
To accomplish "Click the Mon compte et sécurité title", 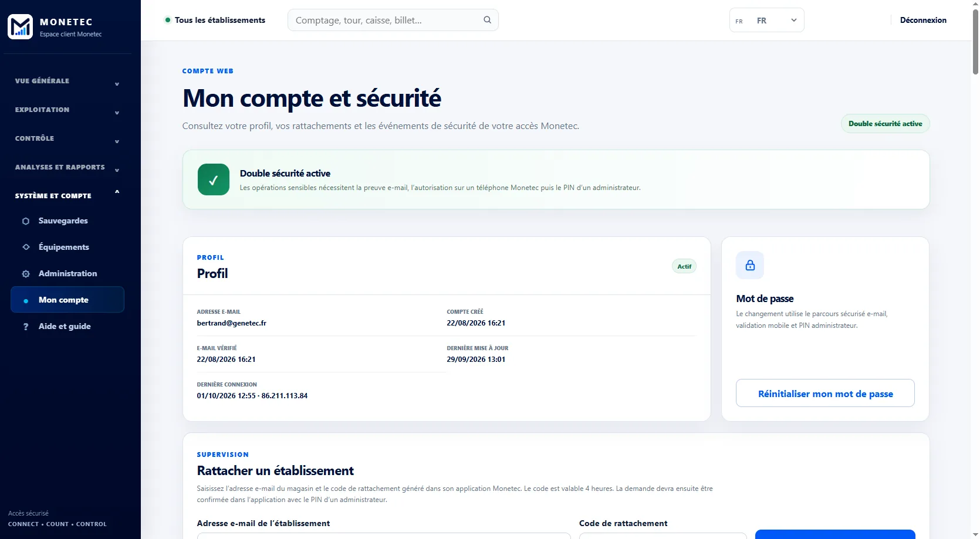I will pyautogui.click(x=312, y=99).
